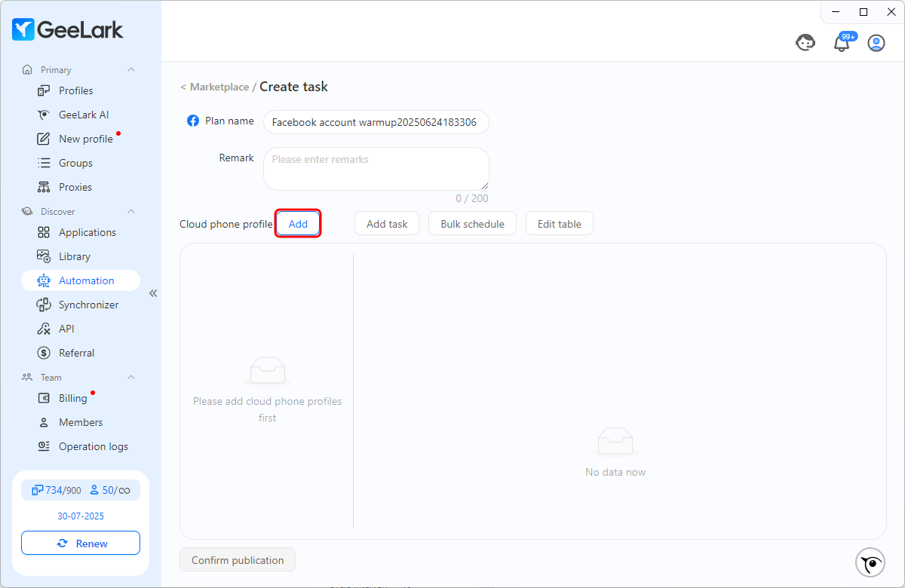905x588 pixels.
Task: Click the 0 / 200 character counter
Action: [x=472, y=198]
